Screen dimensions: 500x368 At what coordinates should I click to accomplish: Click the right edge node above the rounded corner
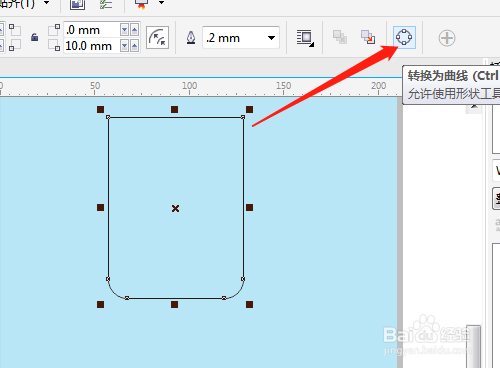(x=243, y=279)
